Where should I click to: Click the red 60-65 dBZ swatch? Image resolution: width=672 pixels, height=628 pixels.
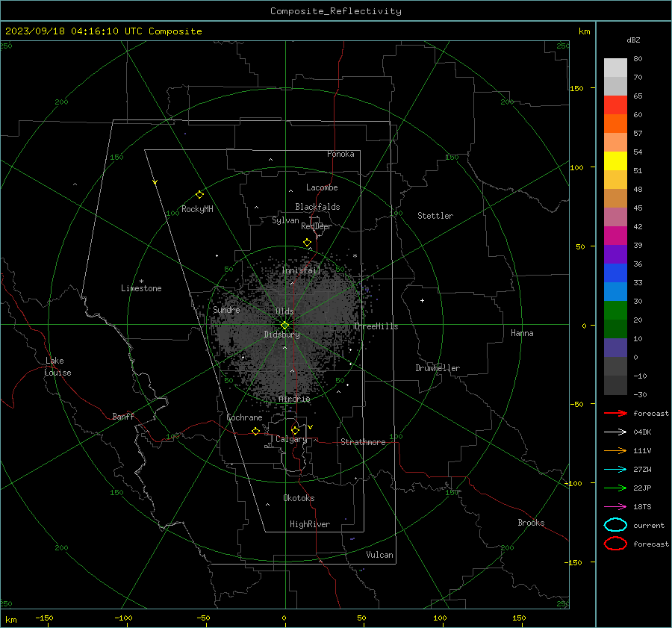(615, 105)
